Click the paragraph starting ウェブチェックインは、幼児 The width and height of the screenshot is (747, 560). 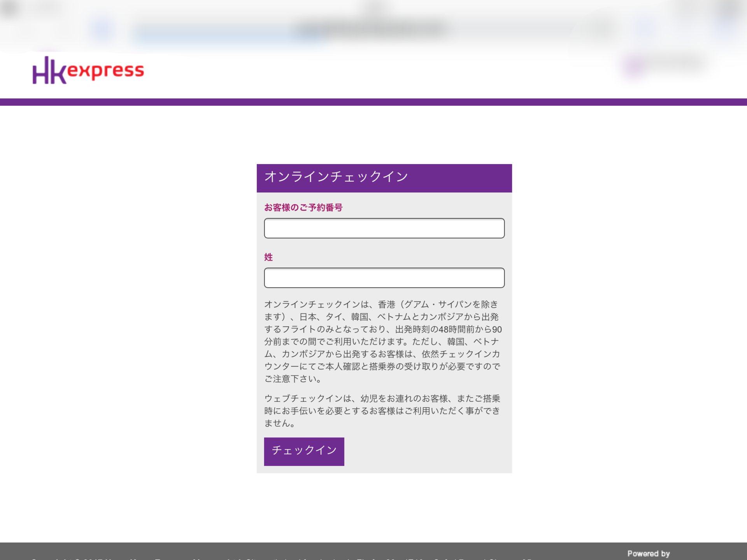382,411
